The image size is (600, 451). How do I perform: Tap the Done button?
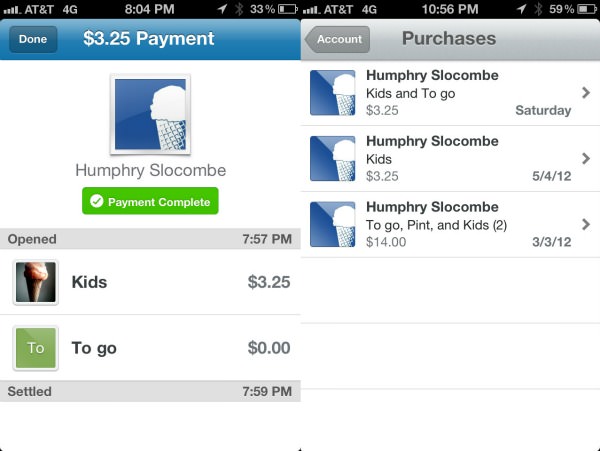33,39
